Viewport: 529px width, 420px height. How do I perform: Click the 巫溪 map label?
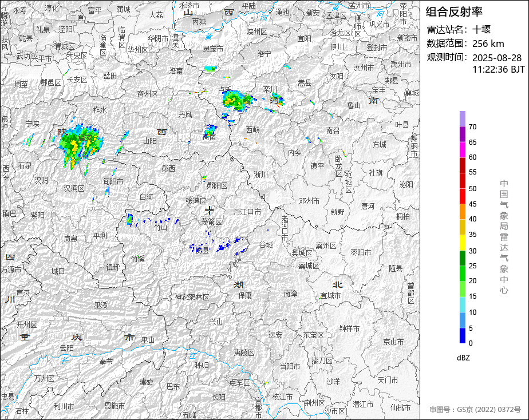101,305
